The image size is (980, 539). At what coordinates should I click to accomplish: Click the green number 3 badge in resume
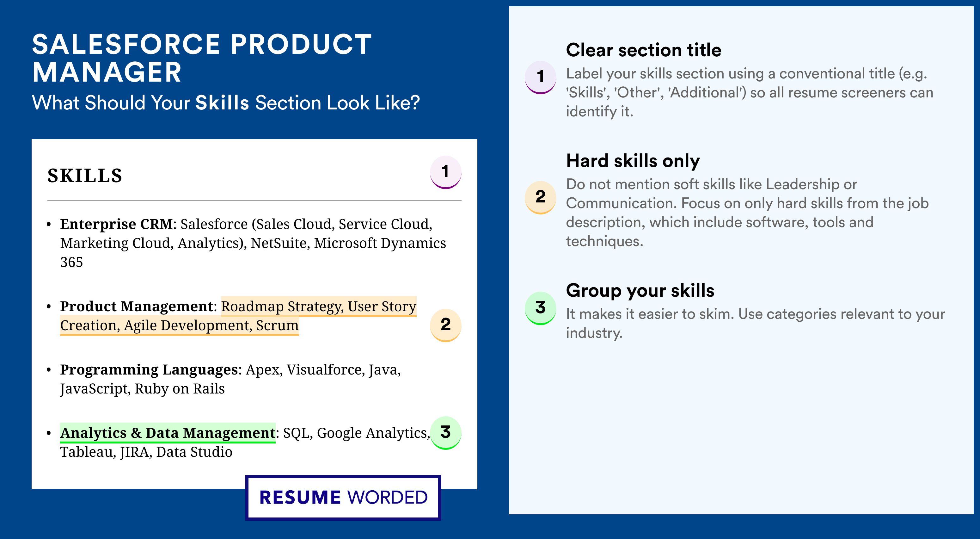[445, 433]
